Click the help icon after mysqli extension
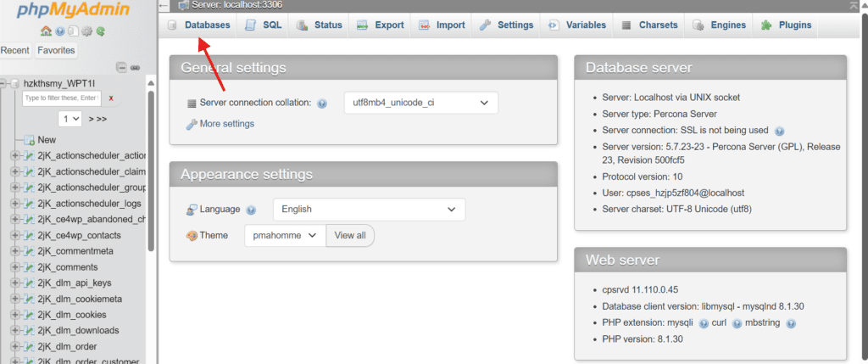The height and width of the screenshot is (364, 868). pos(704,323)
